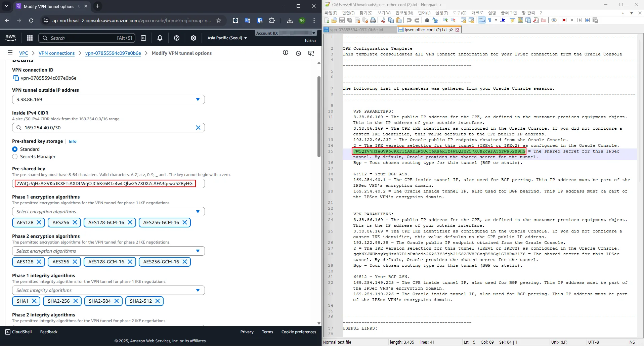Save the current file in Notepad++
This screenshot has height=346, width=644.
pos(342,20)
